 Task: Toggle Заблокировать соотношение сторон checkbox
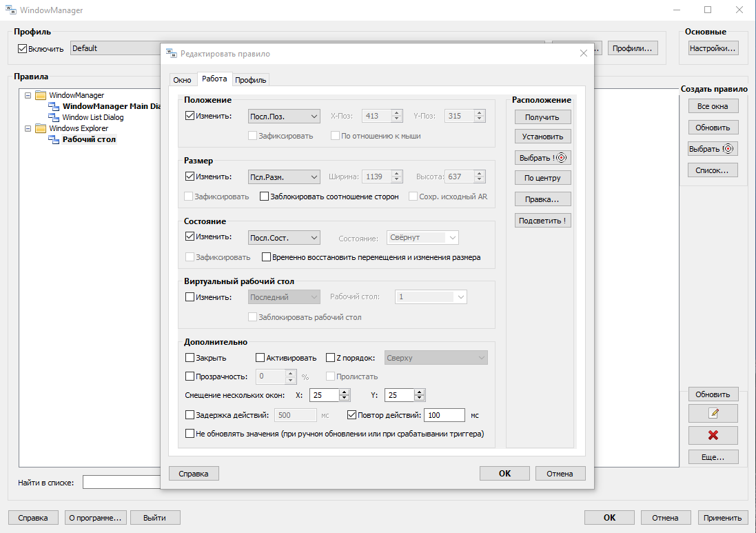pos(264,197)
